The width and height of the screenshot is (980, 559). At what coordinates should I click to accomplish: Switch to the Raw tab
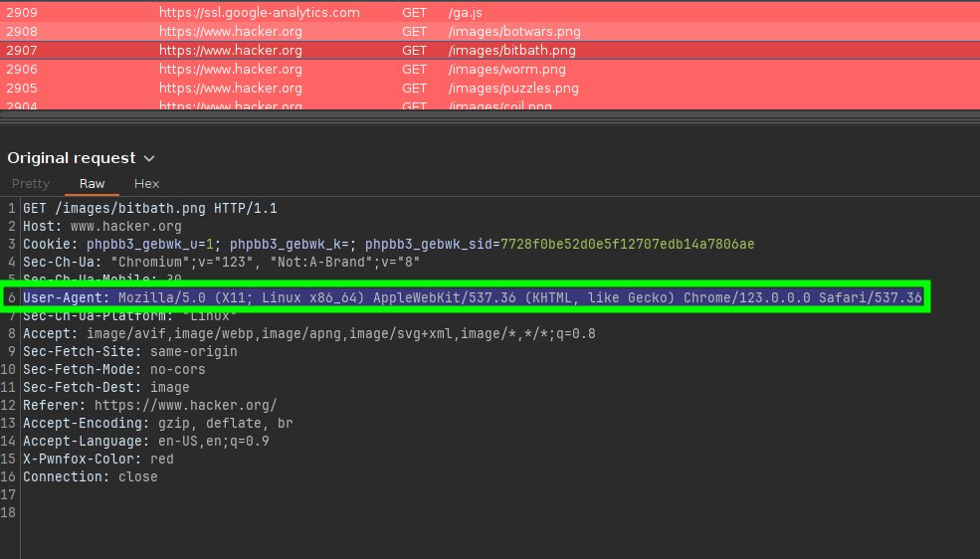92,184
